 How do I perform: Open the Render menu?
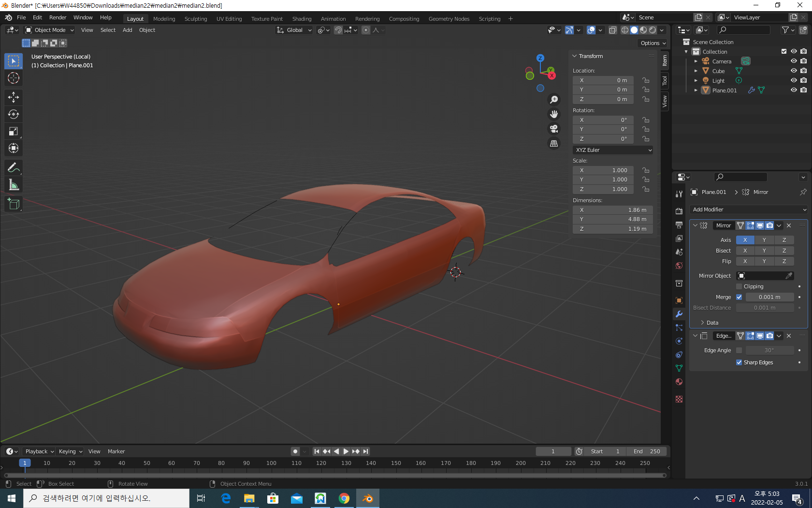[58, 17]
